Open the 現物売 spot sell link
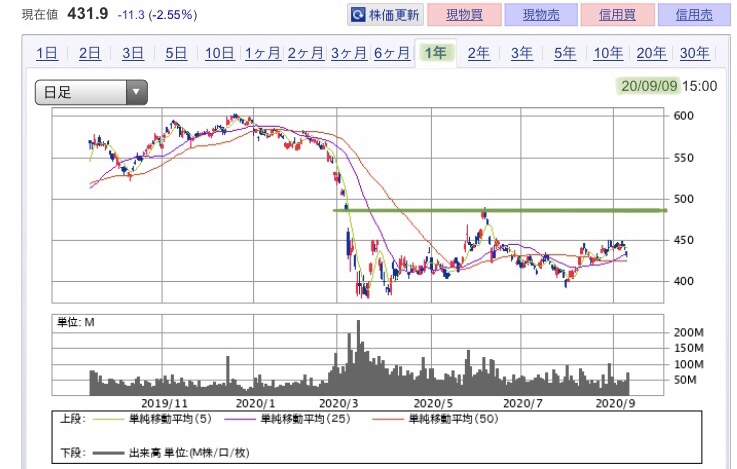 coord(541,15)
